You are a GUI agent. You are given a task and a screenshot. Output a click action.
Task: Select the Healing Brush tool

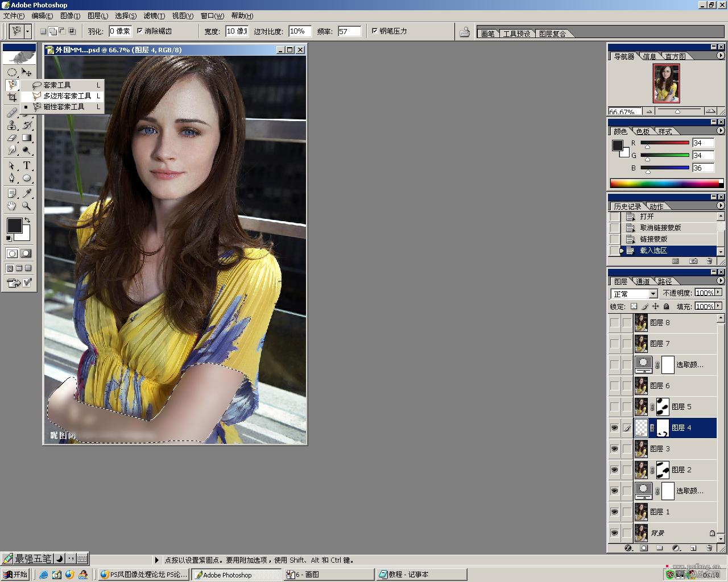(12, 112)
